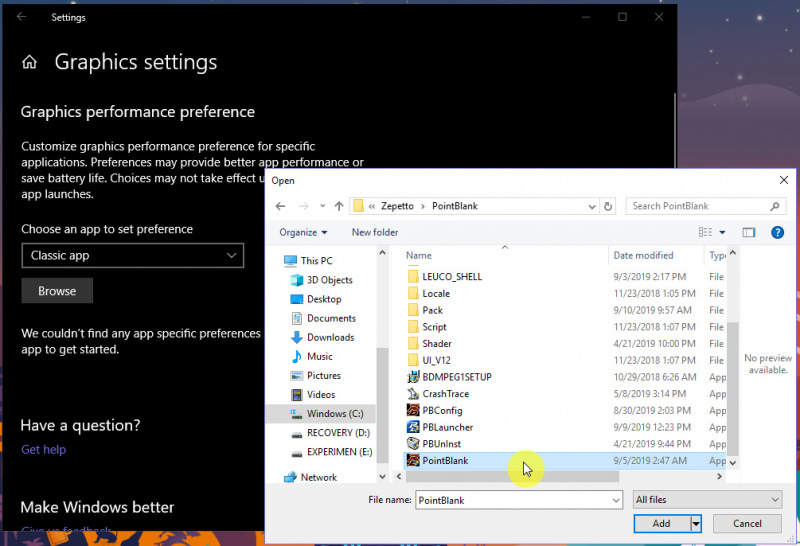Click Zepetto in the address path
Screen dimensions: 800x546
click(x=397, y=206)
